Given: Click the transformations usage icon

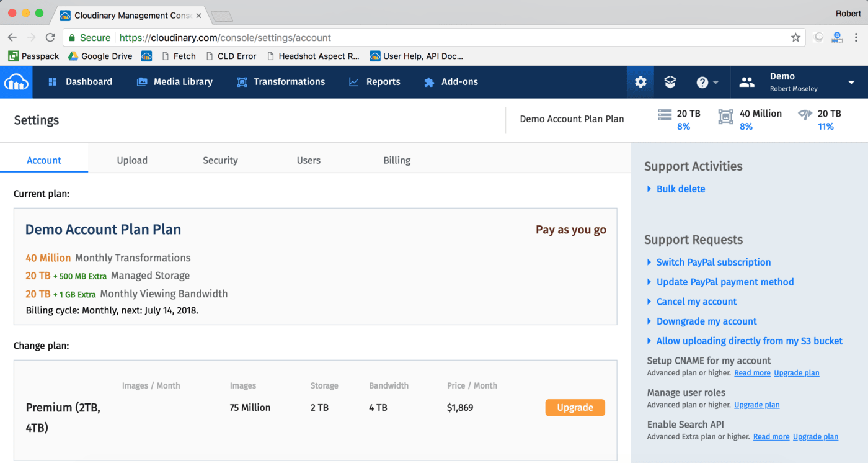Looking at the screenshot, I should click(726, 116).
